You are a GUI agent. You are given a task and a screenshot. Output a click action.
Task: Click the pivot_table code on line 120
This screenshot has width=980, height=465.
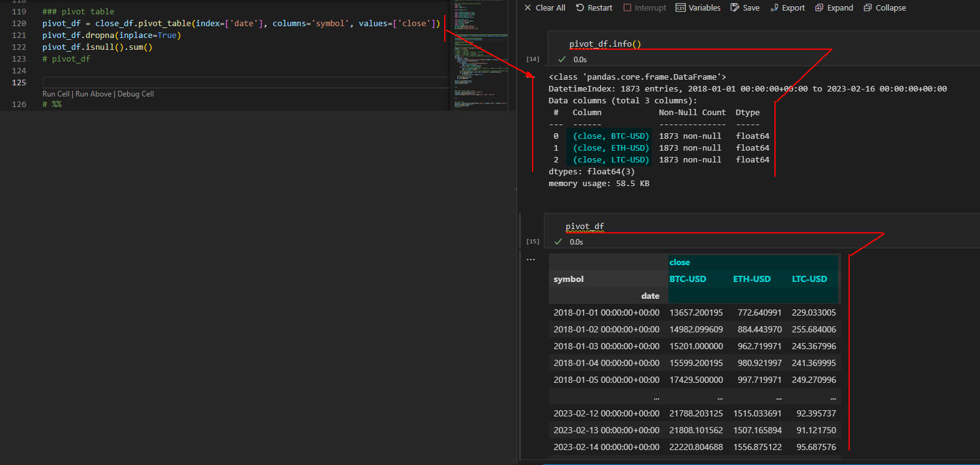pos(241,23)
